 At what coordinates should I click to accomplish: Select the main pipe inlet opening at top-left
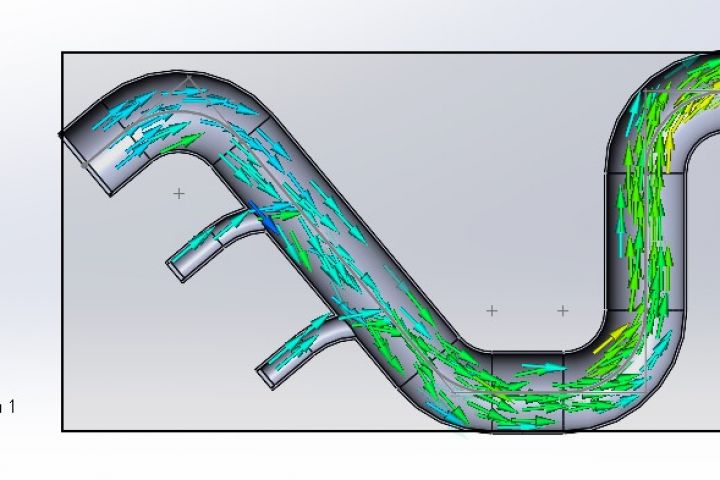pyautogui.click(x=87, y=164)
